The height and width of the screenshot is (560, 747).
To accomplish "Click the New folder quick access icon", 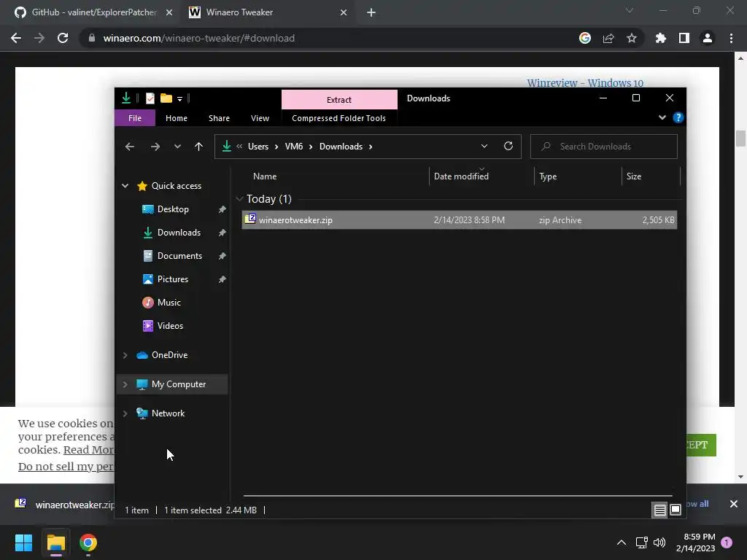I will (x=166, y=98).
